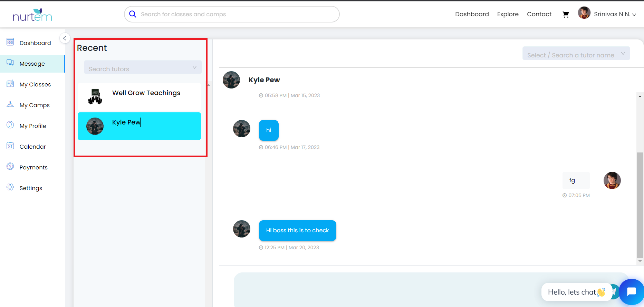Click the chat messages vertical scrollbar

point(640,204)
